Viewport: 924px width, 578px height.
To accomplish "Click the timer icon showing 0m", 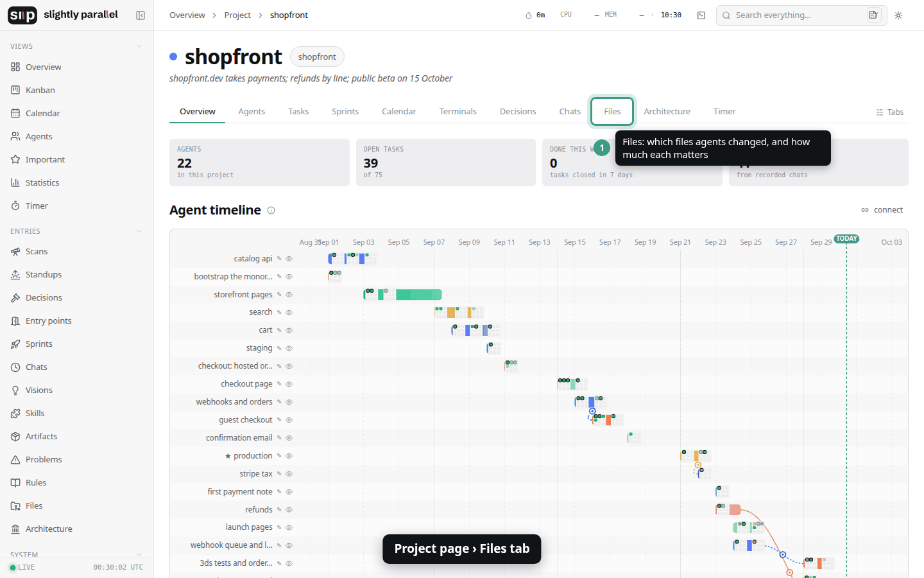I will [535, 15].
